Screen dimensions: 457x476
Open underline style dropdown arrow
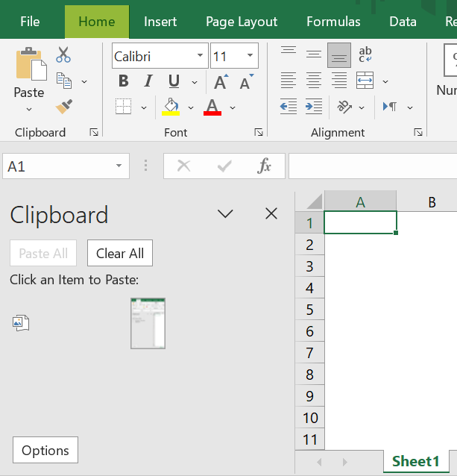click(195, 82)
